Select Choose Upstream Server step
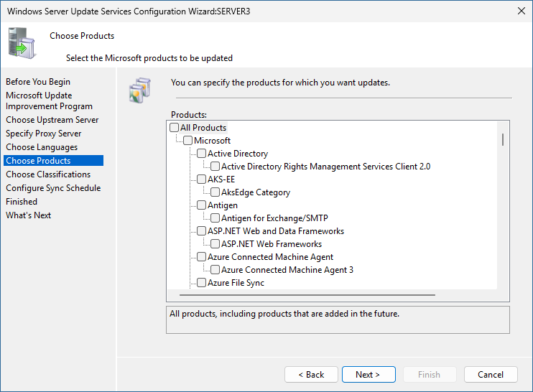Viewport: 533px width, 392px height. (52, 120)
